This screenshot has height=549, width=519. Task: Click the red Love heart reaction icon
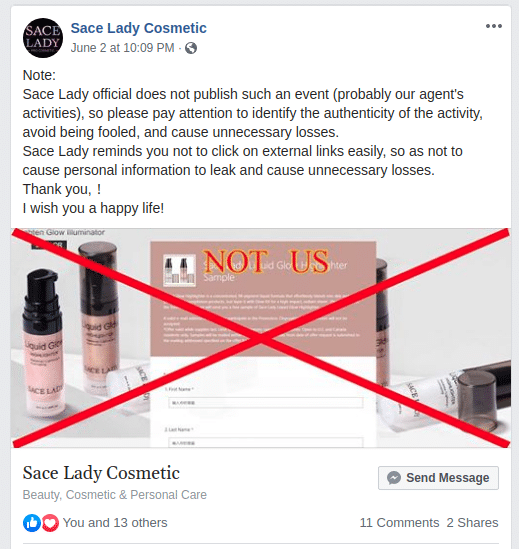click(50, 523)
